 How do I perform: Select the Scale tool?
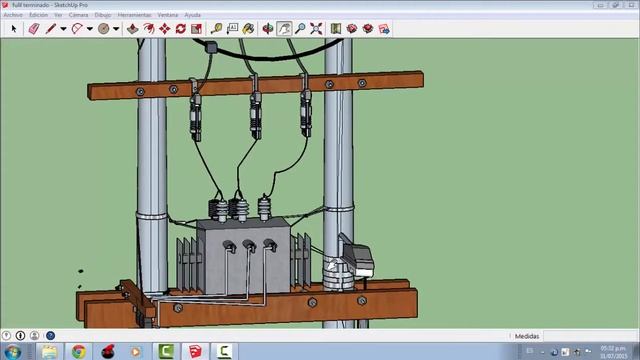point(196,29)
